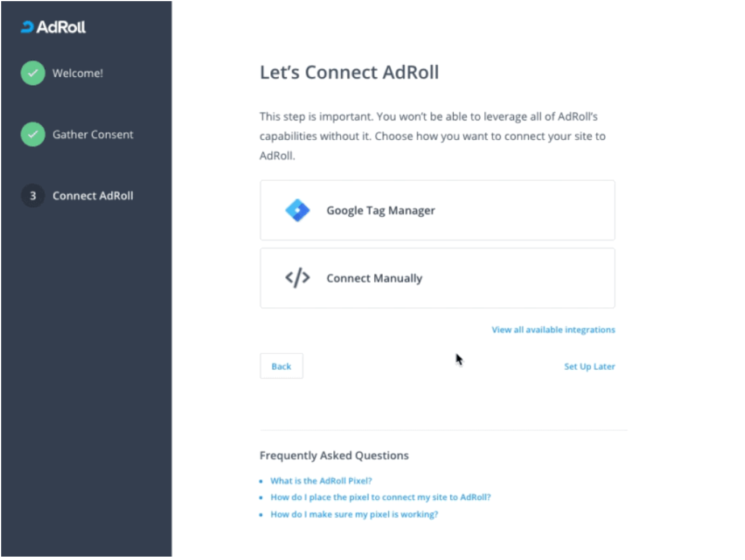Screen dimensions: 745x560
Task: Choose the Connect Manually option
Action: click(x=437, y=278)
